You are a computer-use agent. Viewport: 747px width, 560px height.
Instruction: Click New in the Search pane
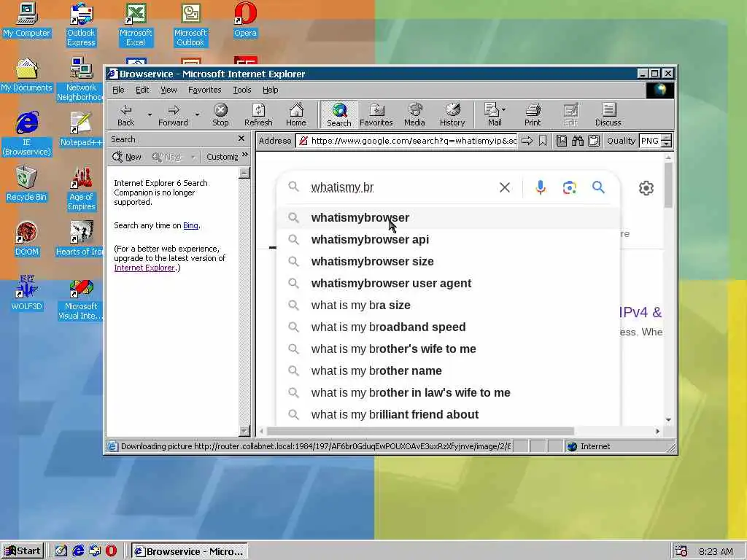coord(127,157)
